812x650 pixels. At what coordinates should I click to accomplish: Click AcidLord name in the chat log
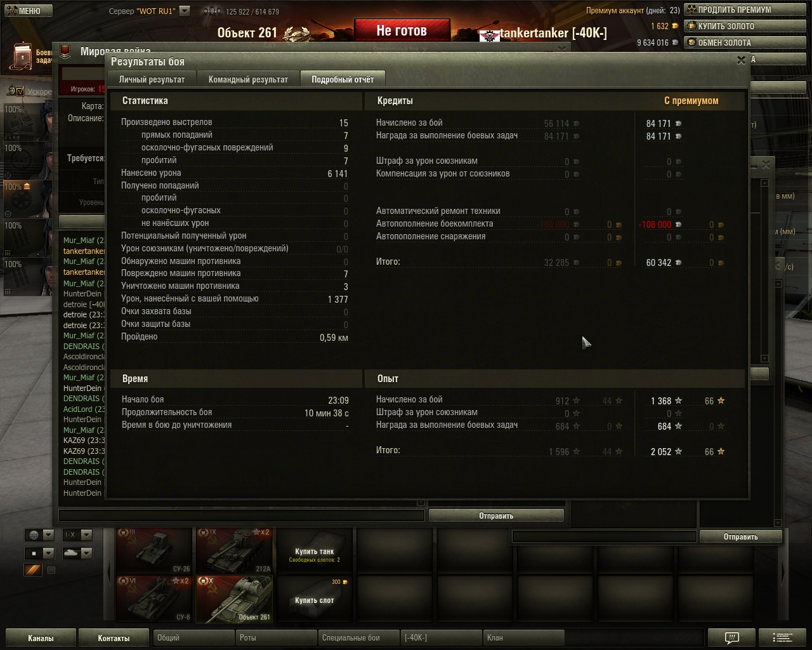(78, 409)
